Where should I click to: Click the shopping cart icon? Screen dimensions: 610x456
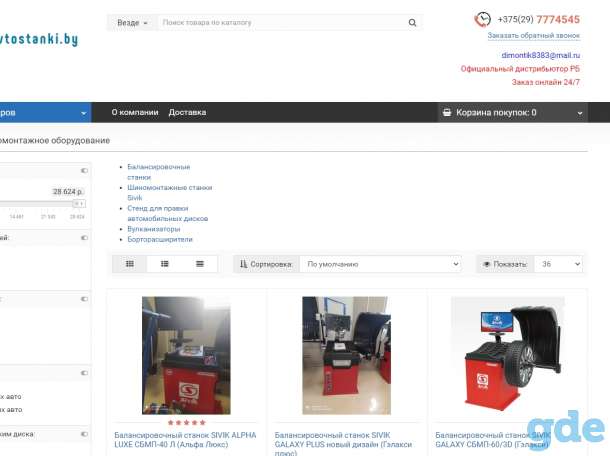click(x=447, y=112)
